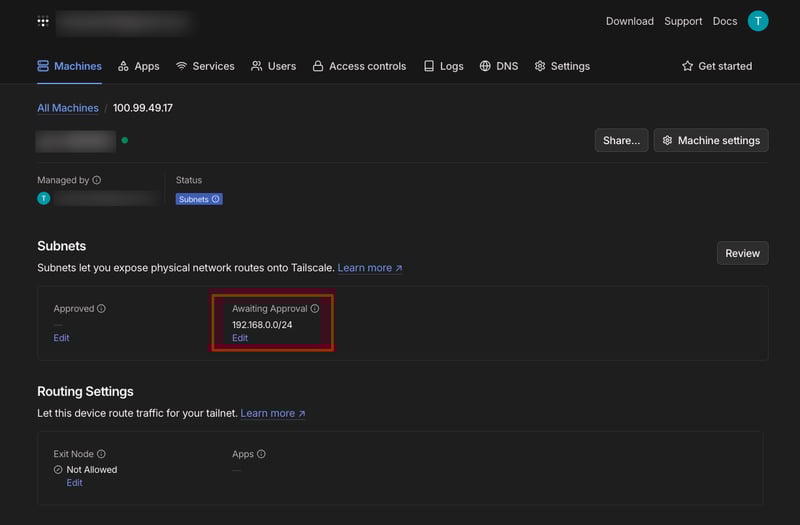Edit the Exit Node setting
This screenshot has width=800, height=525.
[74, 483]
